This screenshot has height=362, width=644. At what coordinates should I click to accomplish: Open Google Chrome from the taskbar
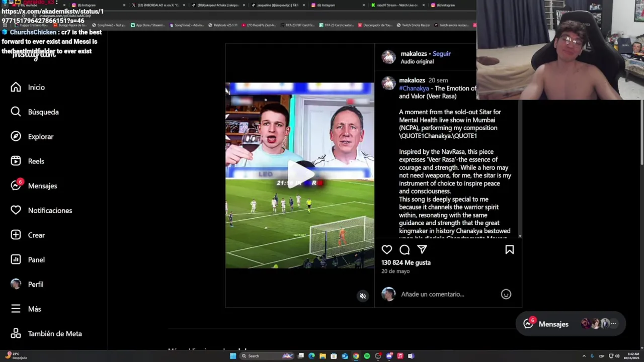[x=356, y=356]
